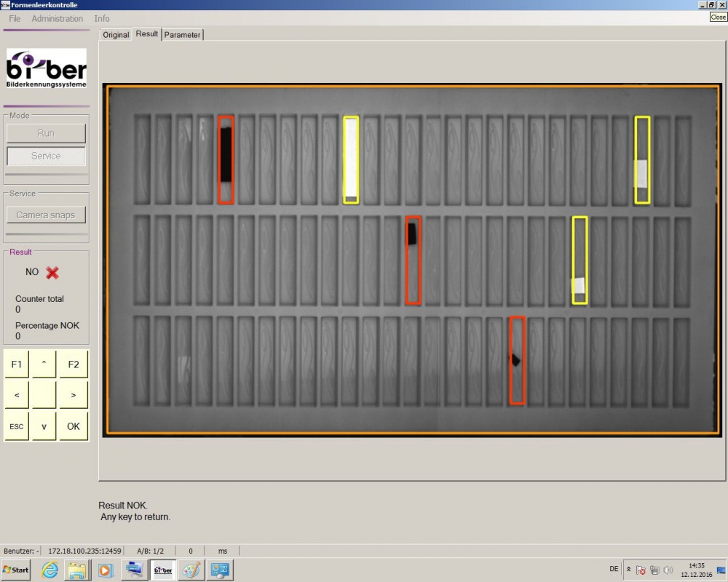
Task: Open Internet Explorer from the taskbar
Action: point(50,570)
